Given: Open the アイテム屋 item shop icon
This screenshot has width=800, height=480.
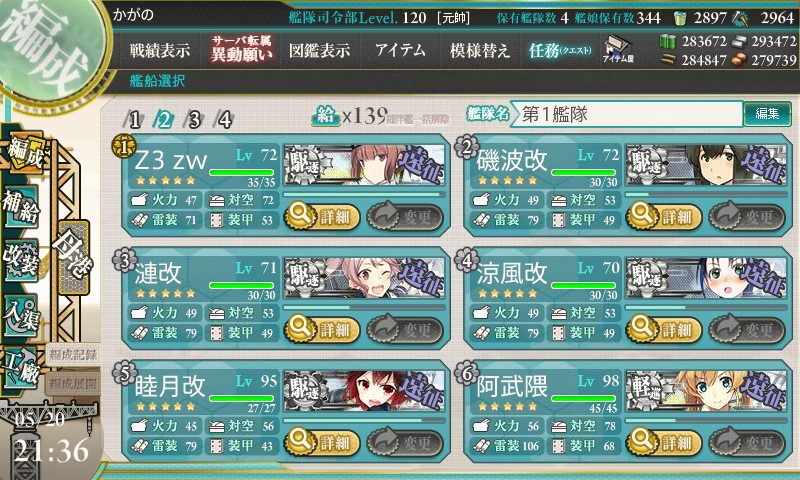Looking at the screenshot, I should (618, 49).
